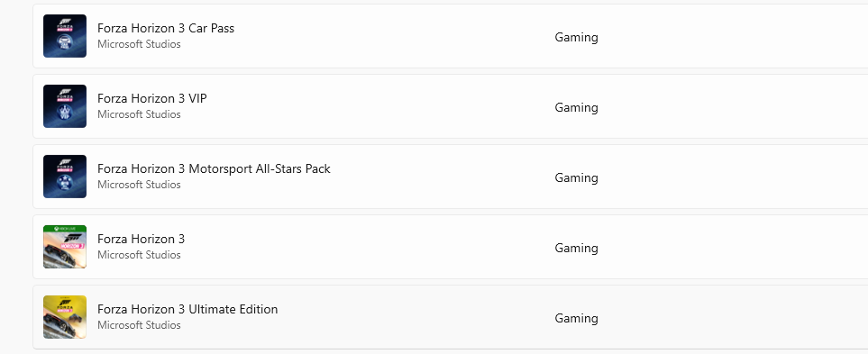Click Microsoft Studios under Car Pass
The width and height of the screenshot is (868, 354).
139,44
